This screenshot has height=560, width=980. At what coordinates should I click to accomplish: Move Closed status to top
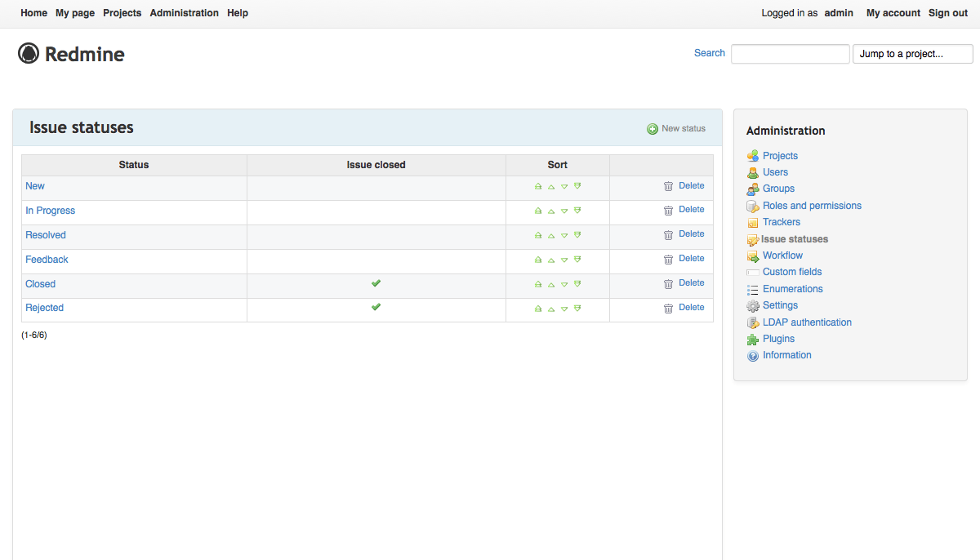coord(538,284)
